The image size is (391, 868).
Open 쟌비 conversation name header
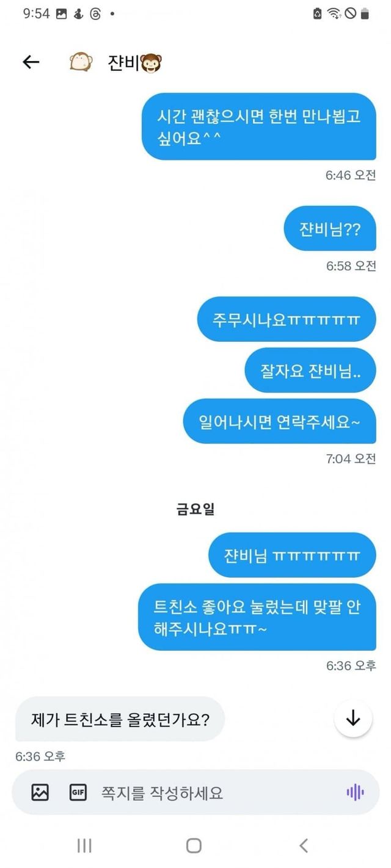point(134,62)
